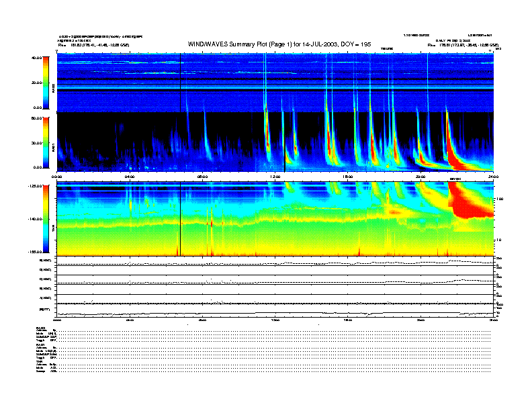Click the TNR vertical axis label
Screen dimensions: 532x411
pos(53,229)
